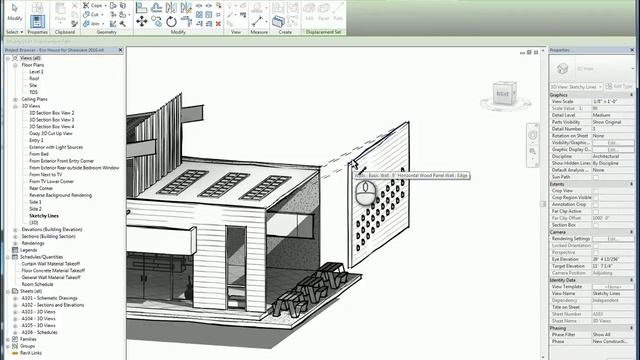Open the 3D View: Sketchy Lines instance dropdown
Screen dimensions: 640x360
[x=576, y=87]
